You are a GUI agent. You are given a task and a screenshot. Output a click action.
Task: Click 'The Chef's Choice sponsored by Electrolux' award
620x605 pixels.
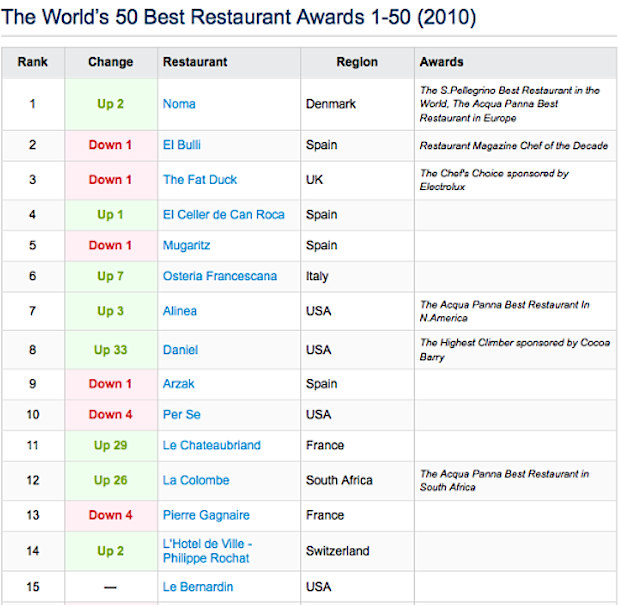(x=494, y=180)
